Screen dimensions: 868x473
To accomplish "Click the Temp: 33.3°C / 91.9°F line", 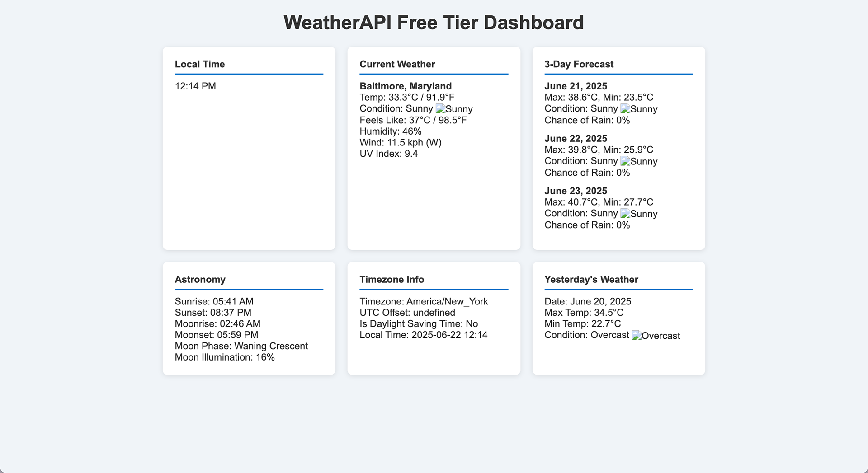I will 407,97.
